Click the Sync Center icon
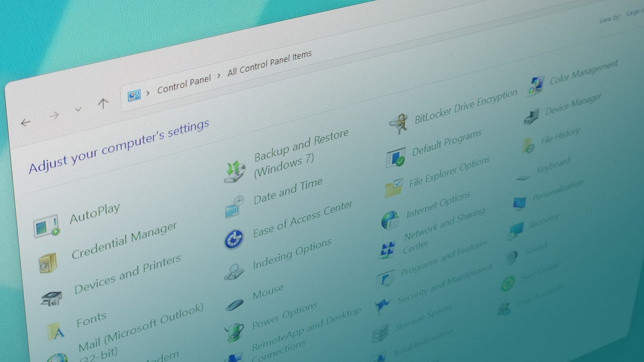 click(x=508, y=284)
